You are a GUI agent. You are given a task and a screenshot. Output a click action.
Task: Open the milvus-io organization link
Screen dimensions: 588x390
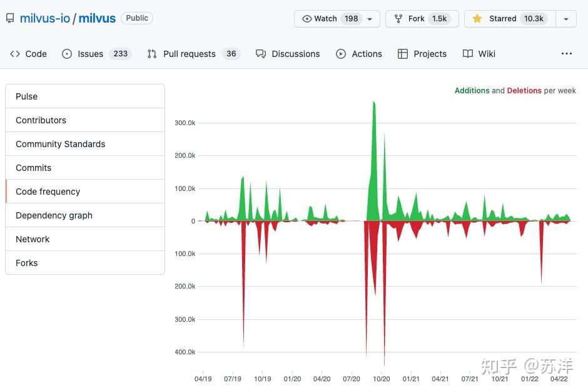pos(45,18)
